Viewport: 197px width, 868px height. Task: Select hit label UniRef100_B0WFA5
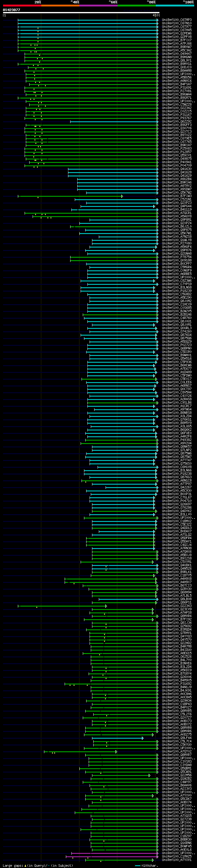pos(176,846)
